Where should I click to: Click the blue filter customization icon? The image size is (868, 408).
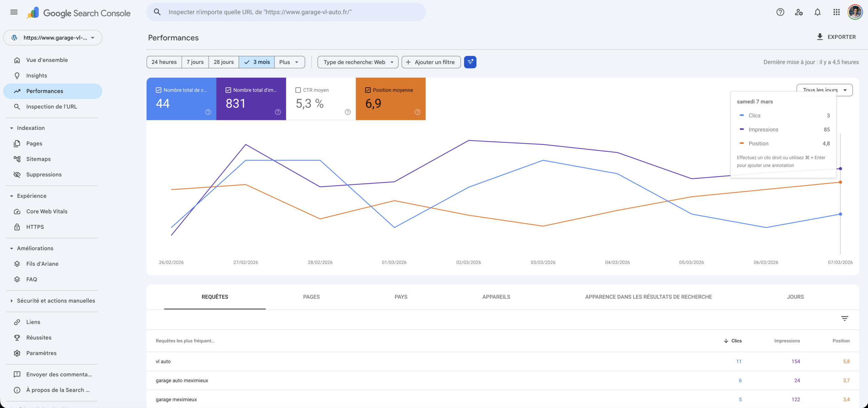(470, 62)
